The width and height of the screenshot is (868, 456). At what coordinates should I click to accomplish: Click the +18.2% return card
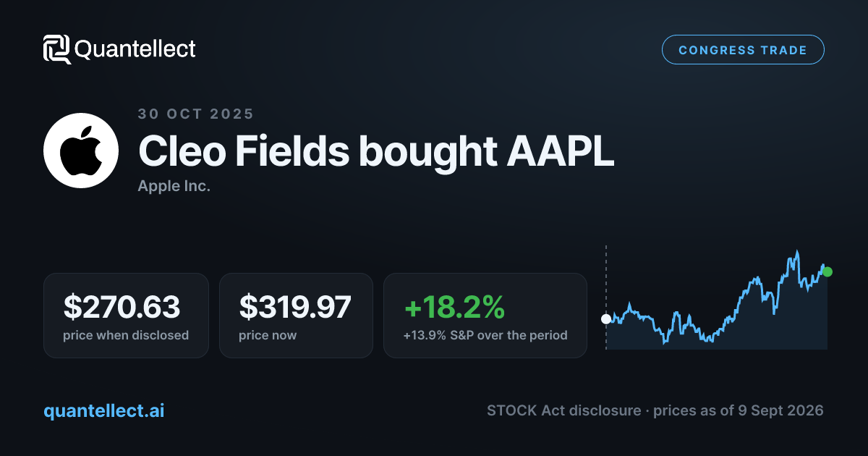point(485,315)
